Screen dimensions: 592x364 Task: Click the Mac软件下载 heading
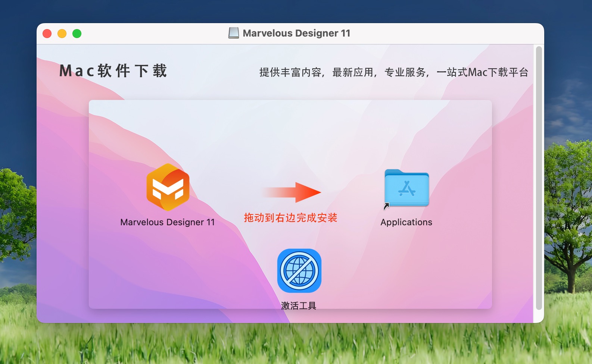point(113,71)
